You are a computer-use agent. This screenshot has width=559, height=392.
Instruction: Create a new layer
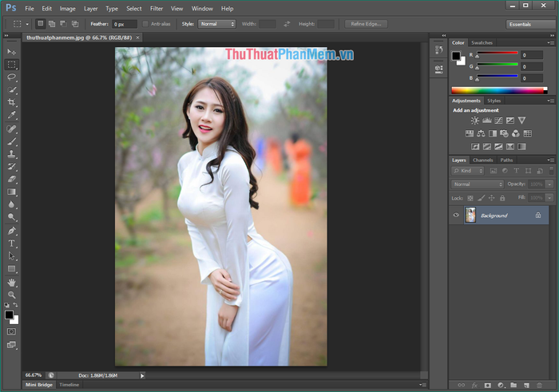click(526, 386)
